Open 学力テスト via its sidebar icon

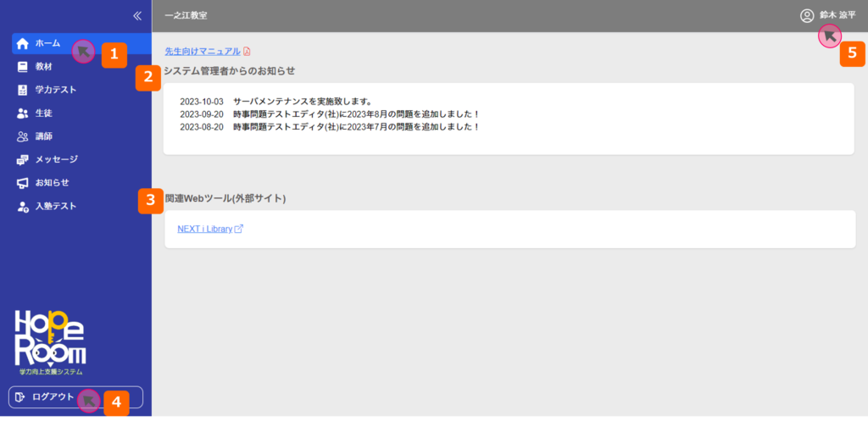coord(23,90)
